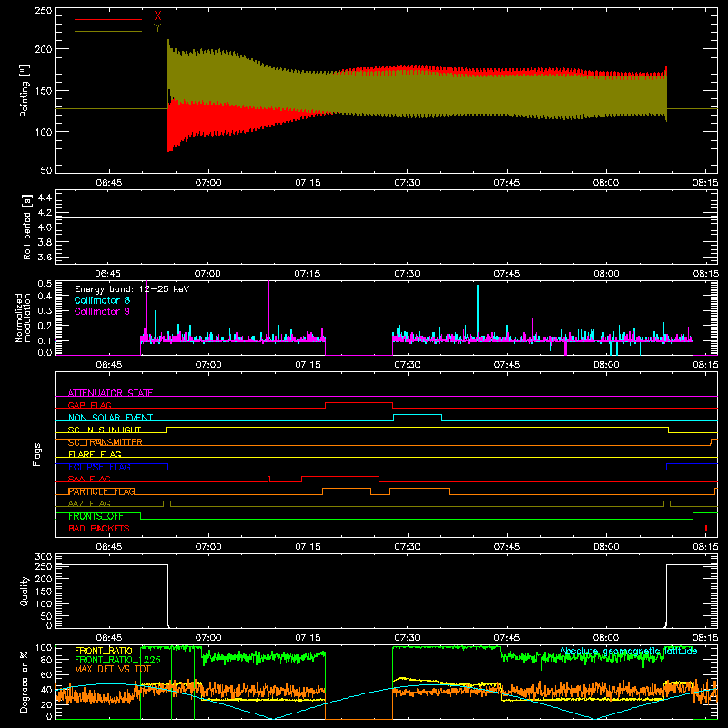Click the 'Degrees or %' axis title
Viewport: 728px width, 728px height.
click(24, 682)
